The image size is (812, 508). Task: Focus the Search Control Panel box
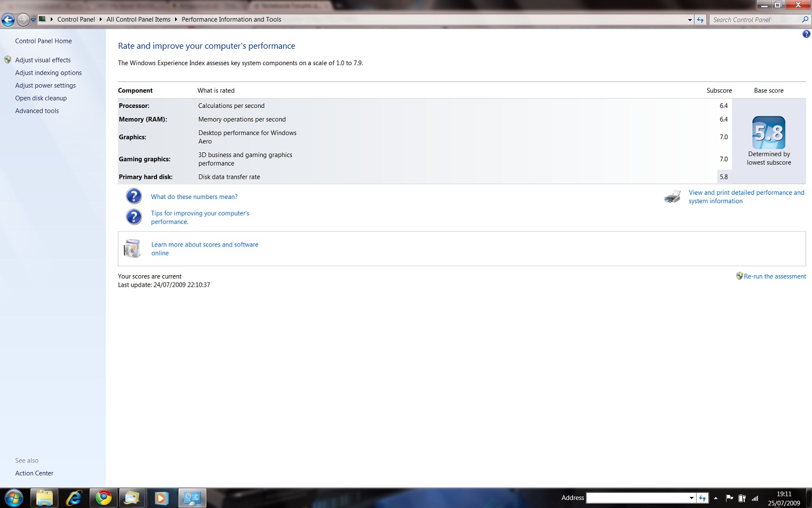(x=755, y=20)
